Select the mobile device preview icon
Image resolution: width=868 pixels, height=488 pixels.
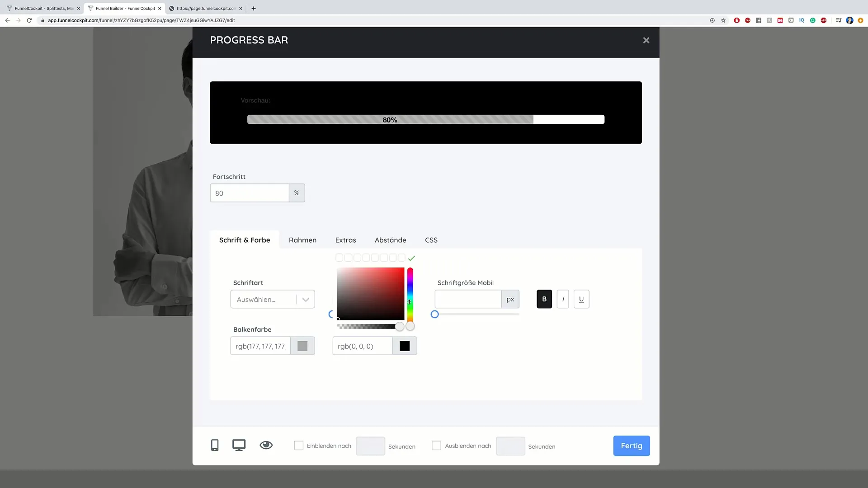215,445
